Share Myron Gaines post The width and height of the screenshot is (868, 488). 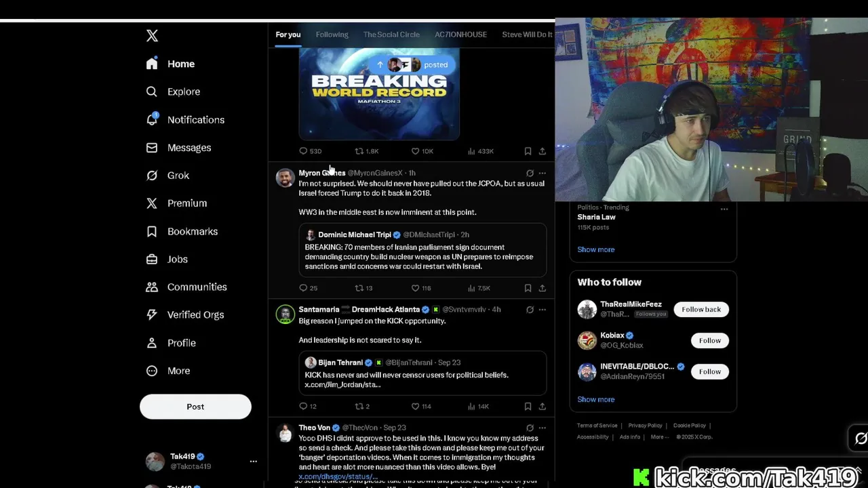[542, 288]
